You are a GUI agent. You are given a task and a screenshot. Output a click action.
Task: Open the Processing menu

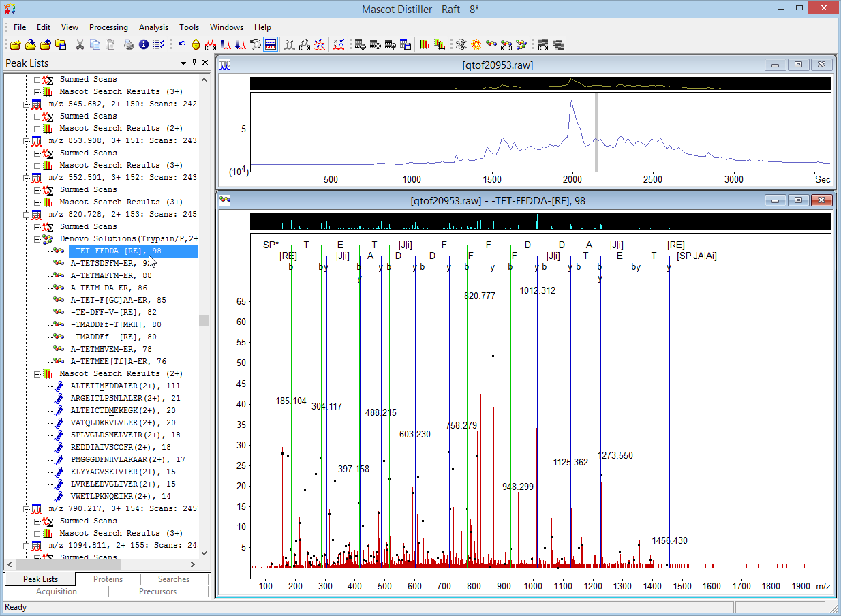point(108,27)
